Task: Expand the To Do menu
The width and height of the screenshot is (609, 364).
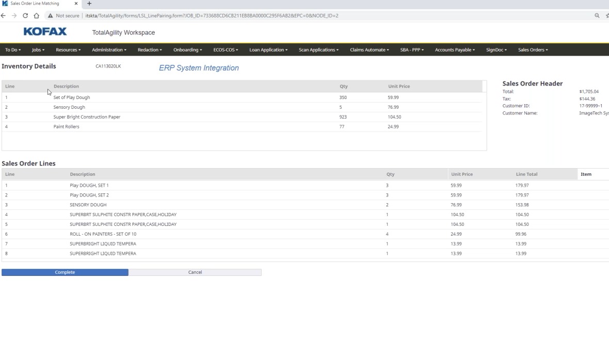Action: point(12,50)
